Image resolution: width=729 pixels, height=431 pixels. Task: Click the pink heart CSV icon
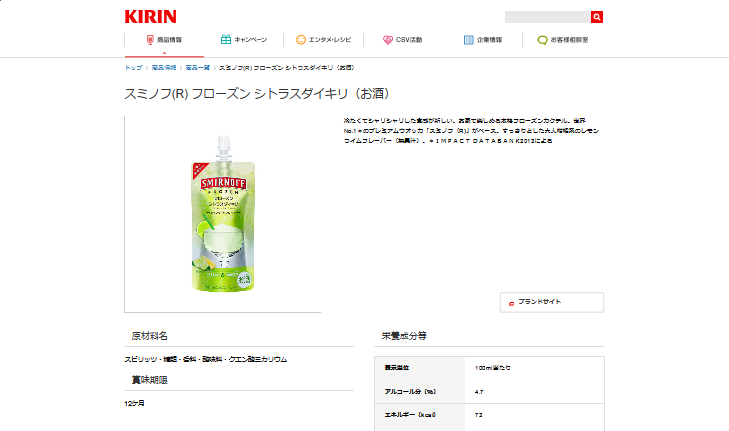click(388, 40)
